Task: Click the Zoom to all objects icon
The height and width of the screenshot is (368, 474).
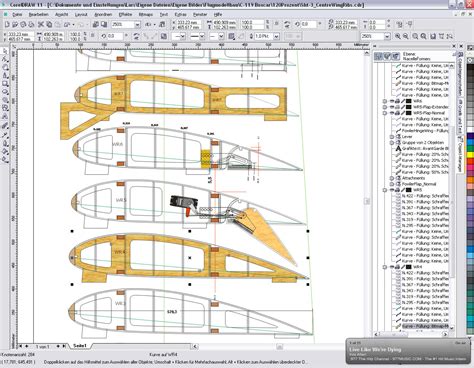Action: click(x=424, y=36)
